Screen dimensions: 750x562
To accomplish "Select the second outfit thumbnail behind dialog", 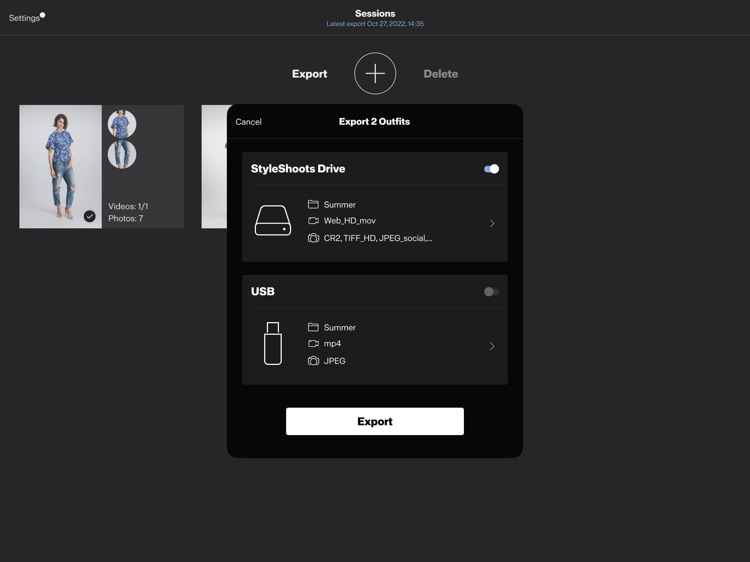I will (x=214, y=166).
